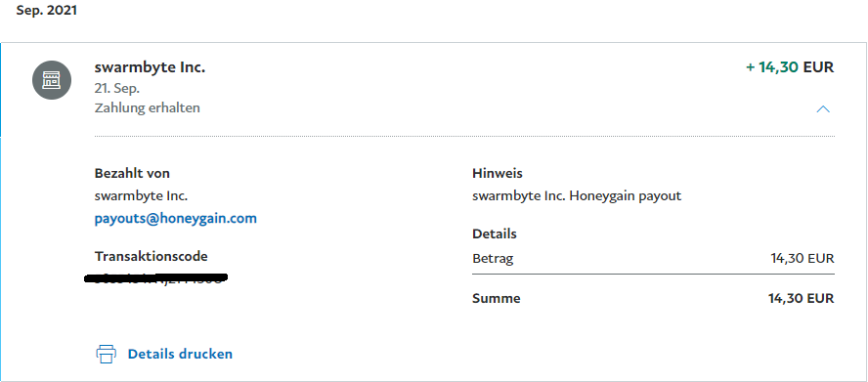Click the Hinweis heading
The width and height of the screenshot is (868, 382).
point(498,173)
